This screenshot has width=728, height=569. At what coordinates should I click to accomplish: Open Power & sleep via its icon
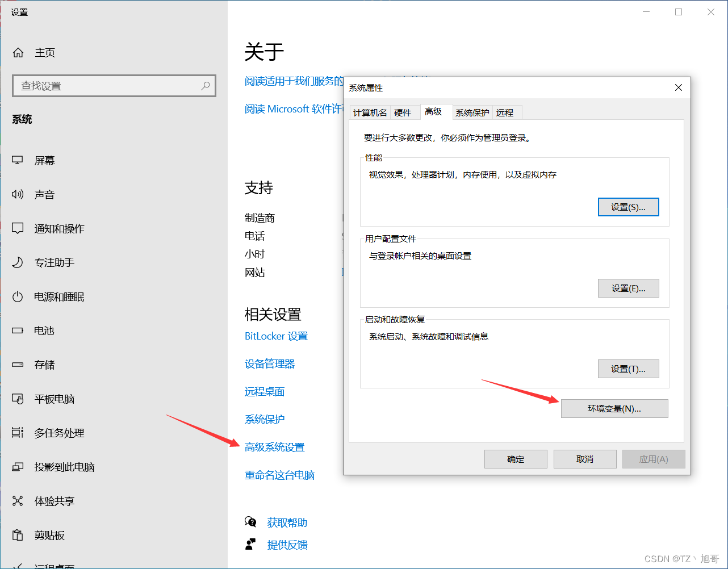(18, 297)
